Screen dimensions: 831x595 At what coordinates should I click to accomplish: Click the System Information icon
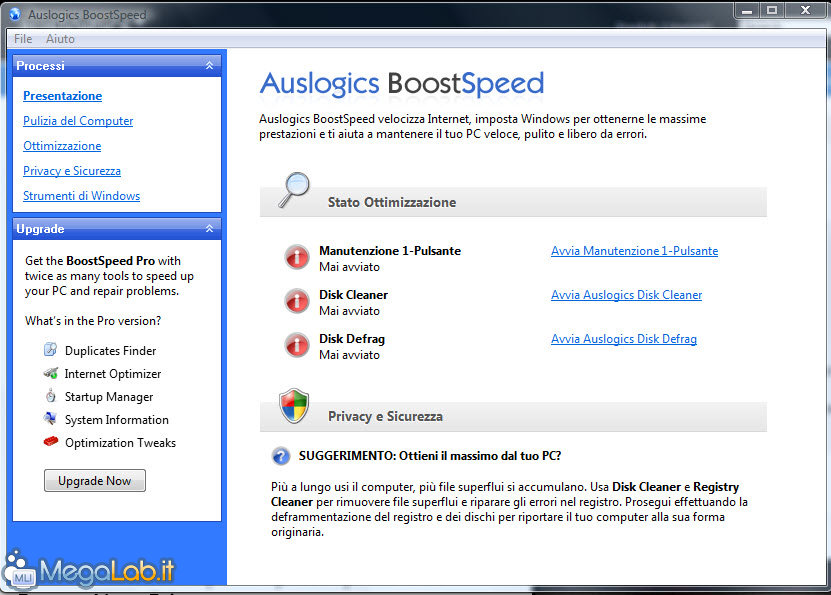[x=50, y=419]
